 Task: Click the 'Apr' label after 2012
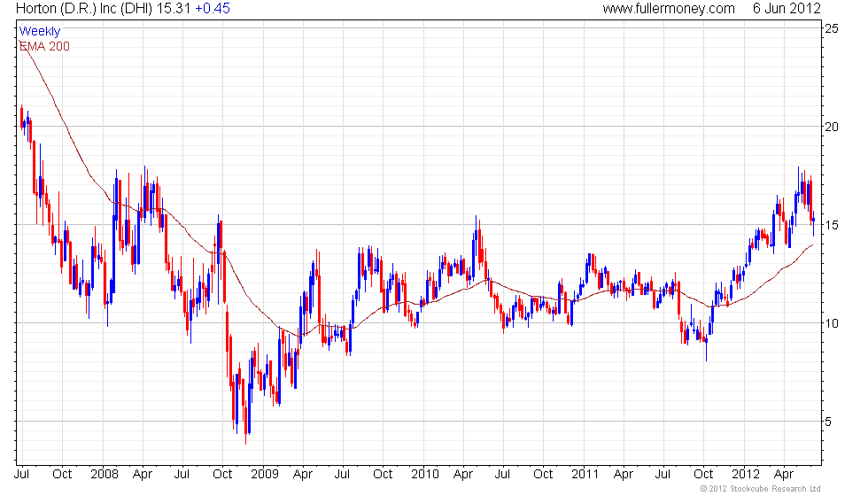(784, 475)
